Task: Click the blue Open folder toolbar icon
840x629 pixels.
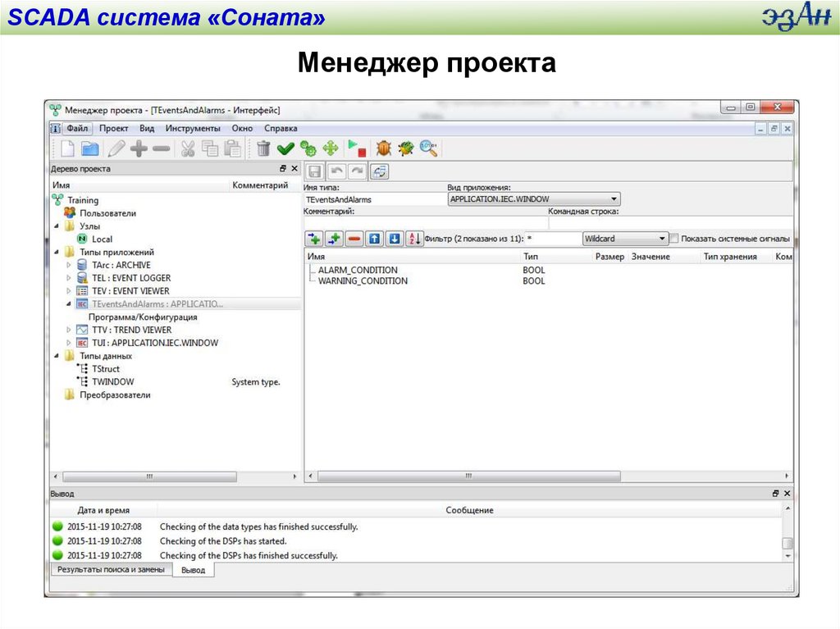Action: pyautogui.click(x=89, y=148)
